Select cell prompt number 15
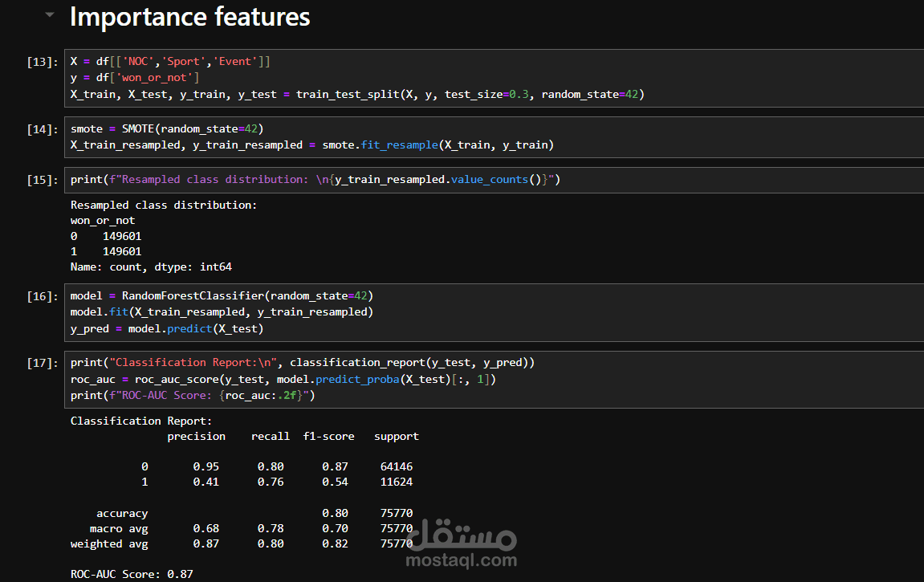This screenshot has height=582, width=924. point(42,180)
